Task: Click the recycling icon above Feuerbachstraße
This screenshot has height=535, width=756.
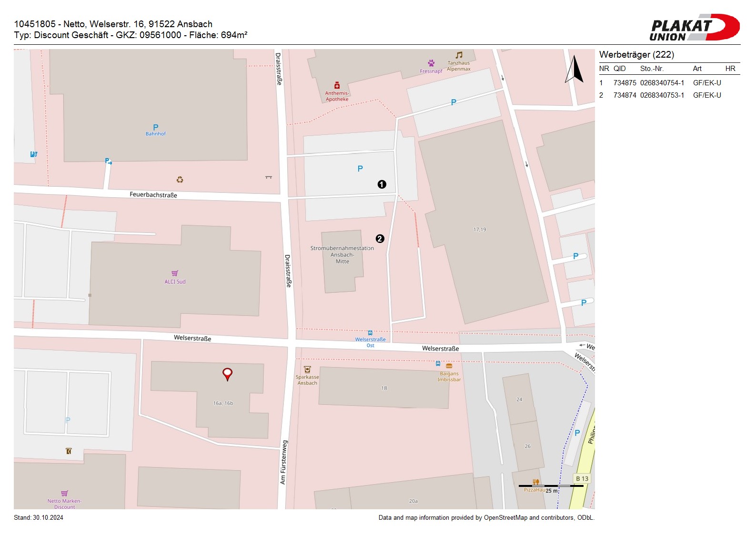Action: 180,180
